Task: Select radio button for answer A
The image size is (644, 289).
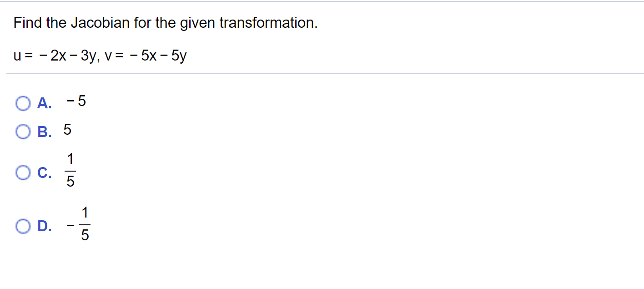Action: (x=23, y=103)
